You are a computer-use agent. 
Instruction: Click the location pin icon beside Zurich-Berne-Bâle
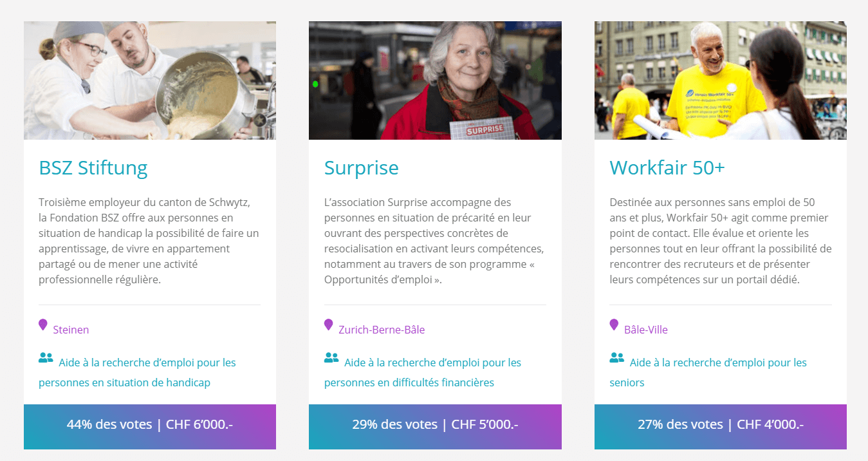pyautogui.click(x=328, y=325)
